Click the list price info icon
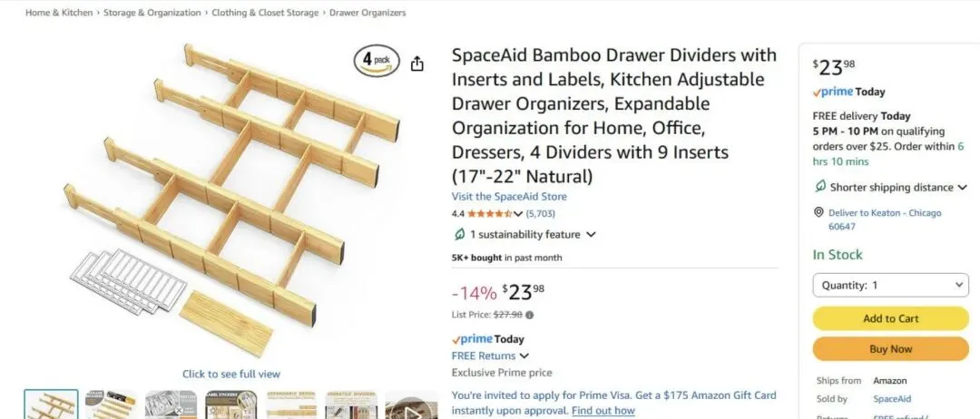980x419 pixels. (x=530, y=316)
